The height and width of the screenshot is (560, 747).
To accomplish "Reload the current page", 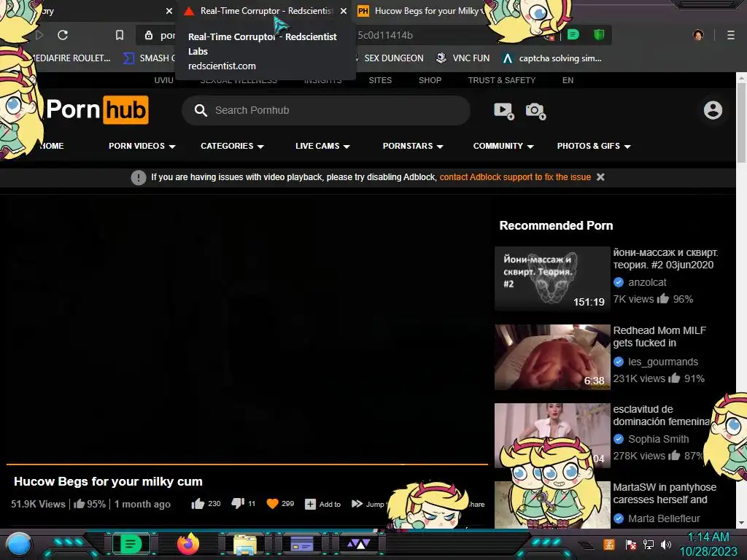I will coord(63,35).
